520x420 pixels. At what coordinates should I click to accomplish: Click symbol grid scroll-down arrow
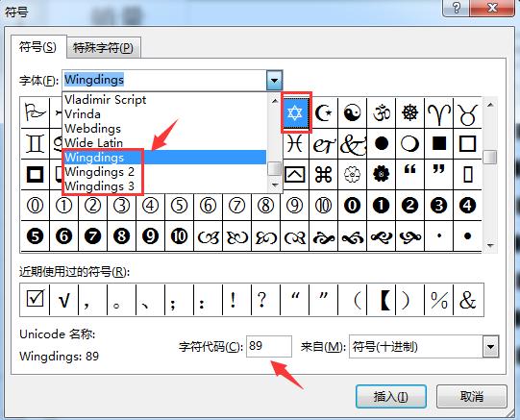(490, 246)
